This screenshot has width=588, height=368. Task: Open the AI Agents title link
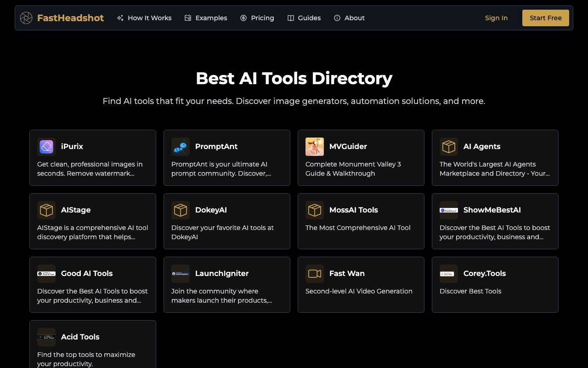tap(482, 146)
